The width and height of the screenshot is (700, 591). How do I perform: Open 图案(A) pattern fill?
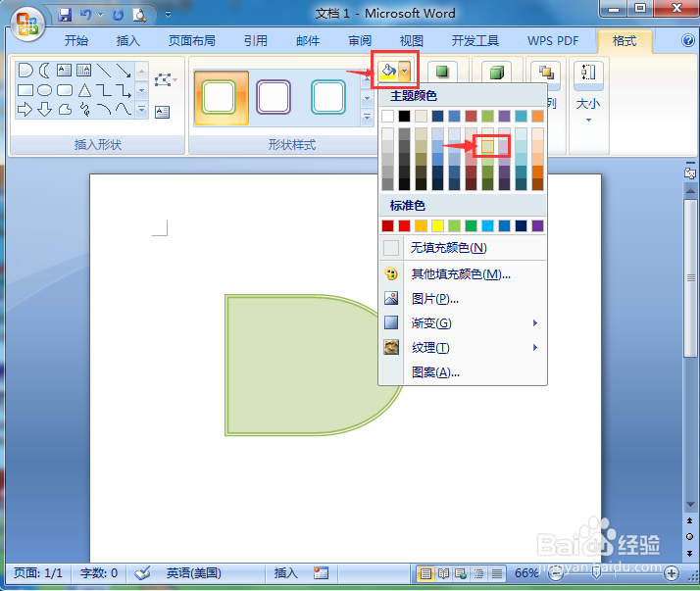[x=463, y=371]
